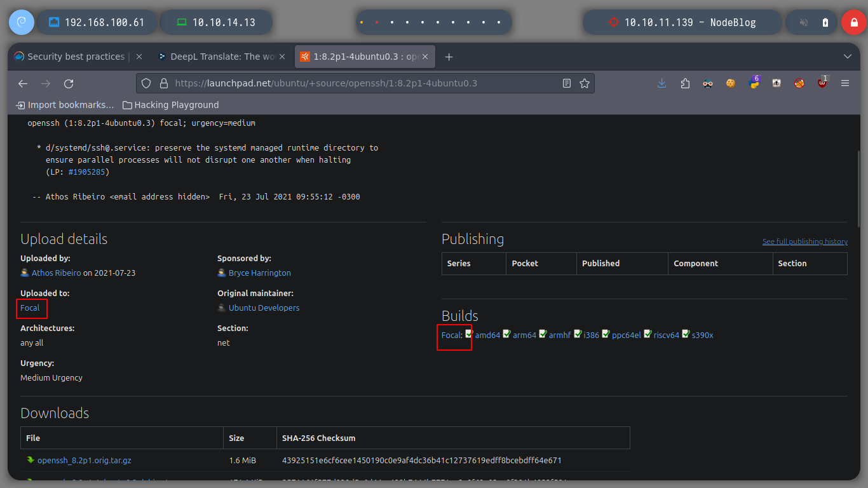The image size is (868, 488).
Task: Reload the page with the refresh icon
Action: pos(69,83)
